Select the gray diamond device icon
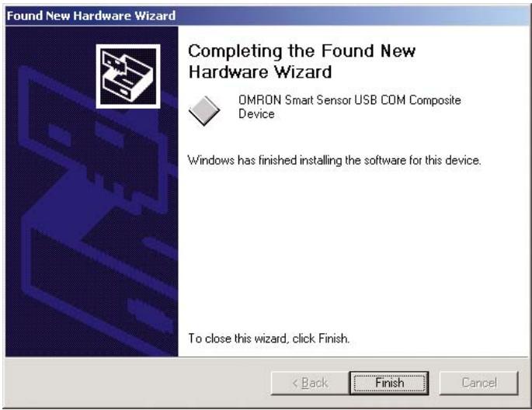This screenshot has height=410, width=532. pos(204,110)
